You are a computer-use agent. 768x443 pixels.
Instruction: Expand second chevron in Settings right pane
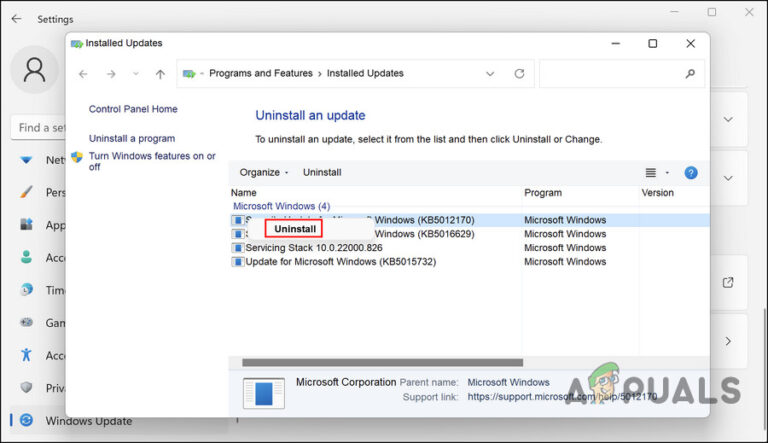[728, 178]
